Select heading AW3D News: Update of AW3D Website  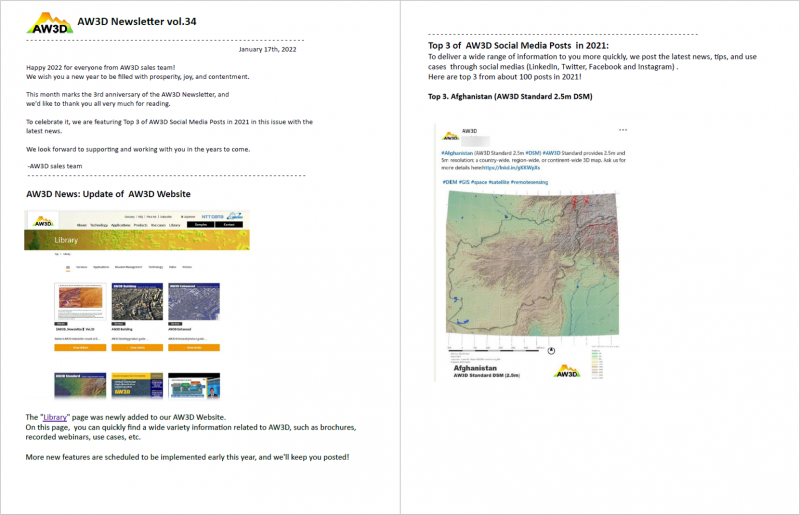[x=108, y=194]
